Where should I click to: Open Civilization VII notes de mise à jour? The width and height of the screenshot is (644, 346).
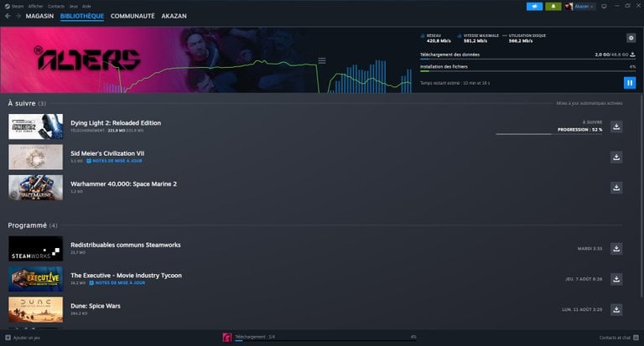pyautogui.click(x=117, y=161)
